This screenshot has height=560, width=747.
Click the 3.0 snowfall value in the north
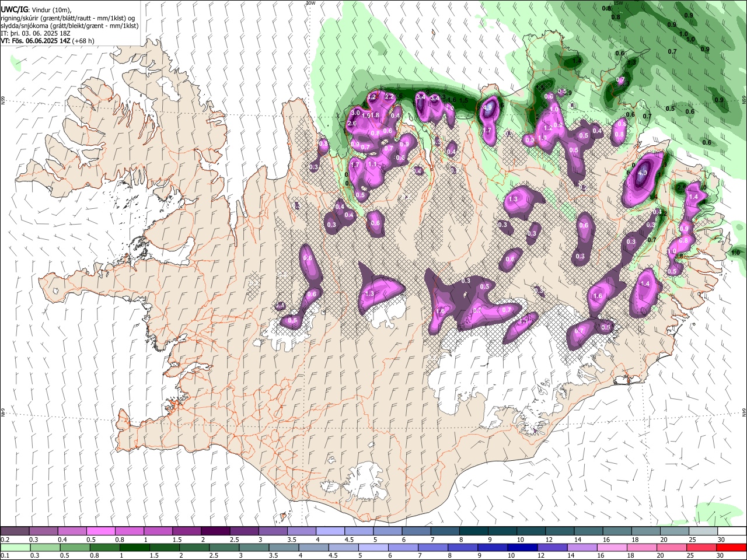355,113
